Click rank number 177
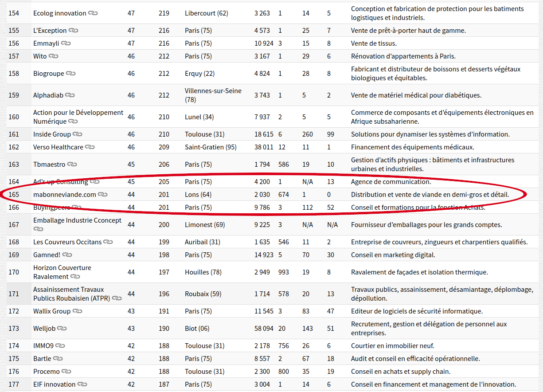This screenshot has width=543, height=392. [x=14, y=384]
